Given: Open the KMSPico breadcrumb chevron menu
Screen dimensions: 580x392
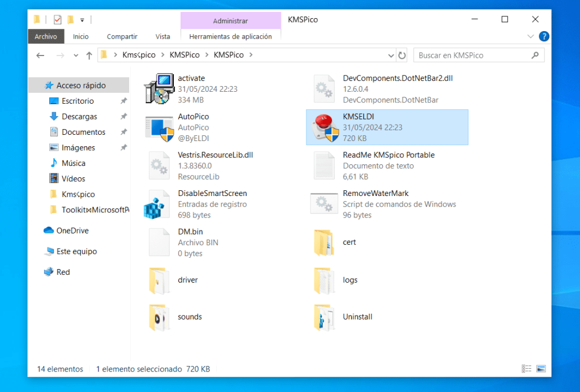Looking at the screenshot, I should (206, 55).
